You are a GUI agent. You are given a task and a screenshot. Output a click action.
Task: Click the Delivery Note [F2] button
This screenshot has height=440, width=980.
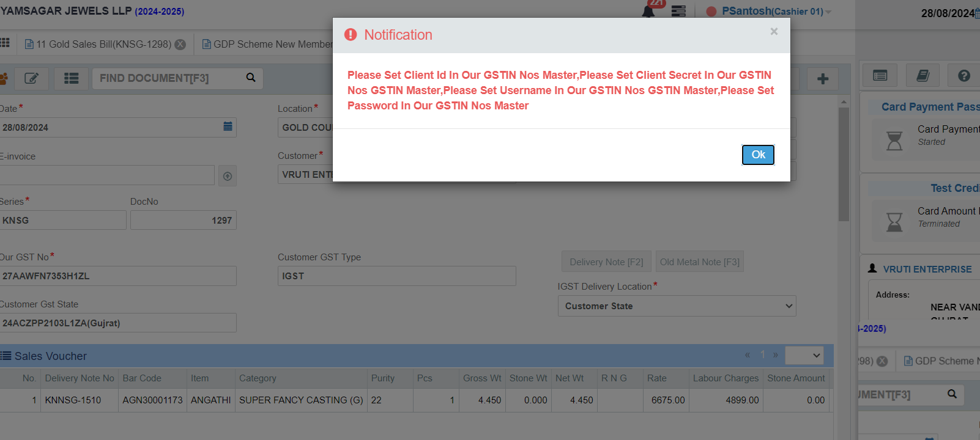coord(607,262)
